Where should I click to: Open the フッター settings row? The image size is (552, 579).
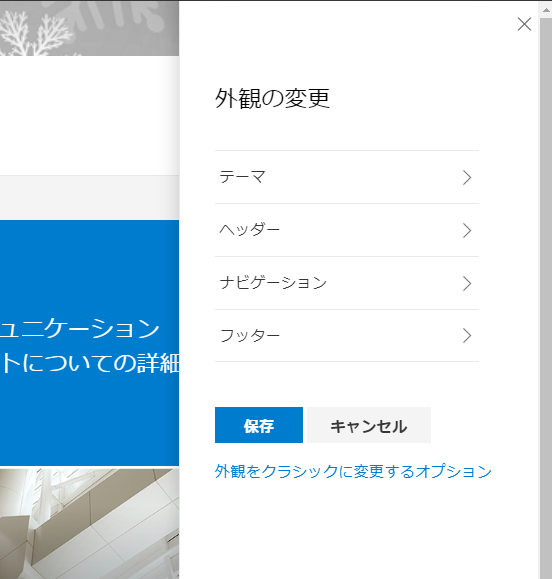pyautogui.click(x=347, y=336)
